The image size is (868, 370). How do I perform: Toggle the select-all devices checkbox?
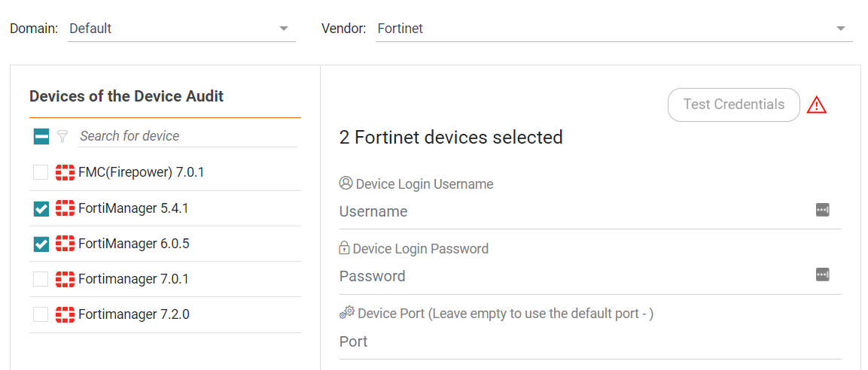(41, 136)
